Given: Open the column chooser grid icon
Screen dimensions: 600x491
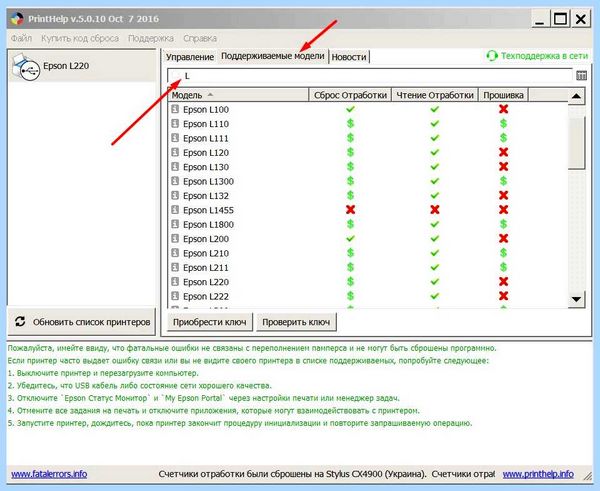Looking at the screenshot, I should pyautogui.click(x=581, y=76).
